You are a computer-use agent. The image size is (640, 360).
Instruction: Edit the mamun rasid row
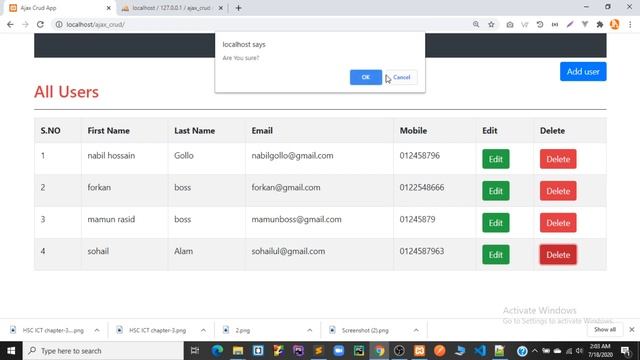coord(496,223)
